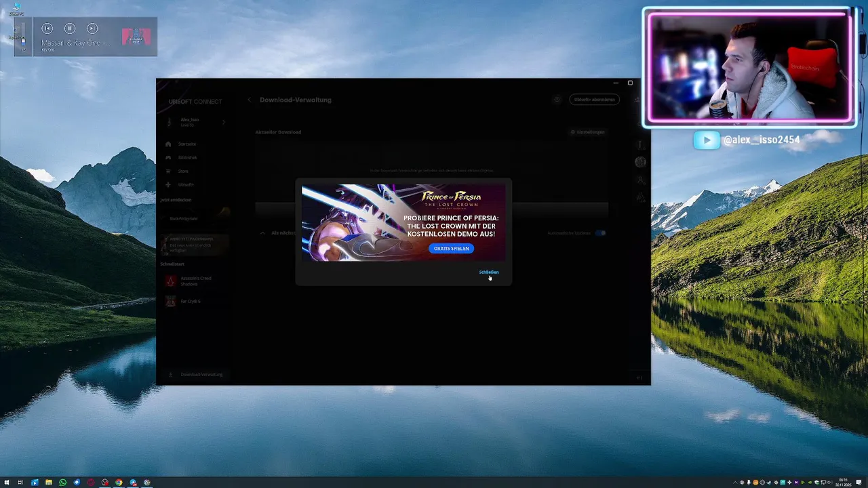Open the friends icon in the top-right corner
The height and width of the screenshot is (488, 868).
point(637,100)
